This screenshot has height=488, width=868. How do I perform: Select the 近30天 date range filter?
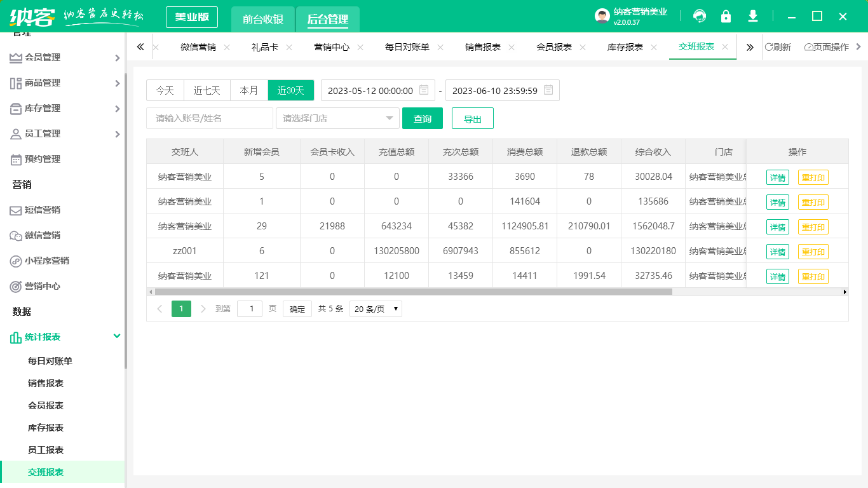pos(290,90)
